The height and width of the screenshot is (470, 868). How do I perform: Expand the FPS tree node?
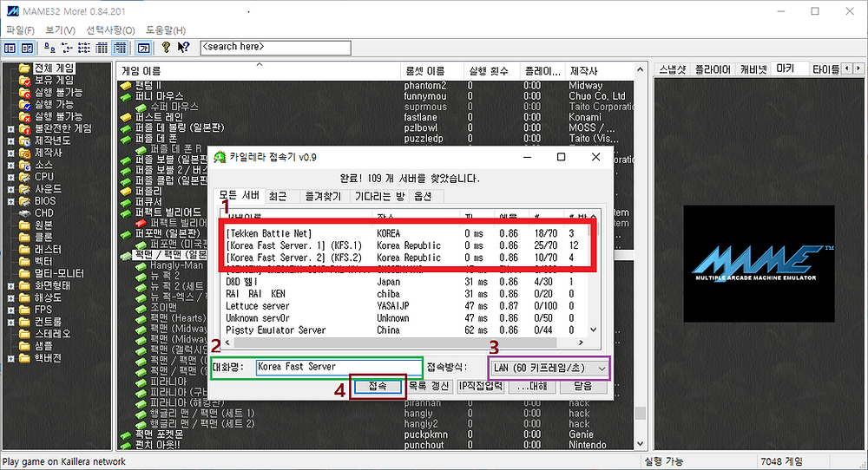click(x=10, y=310)
